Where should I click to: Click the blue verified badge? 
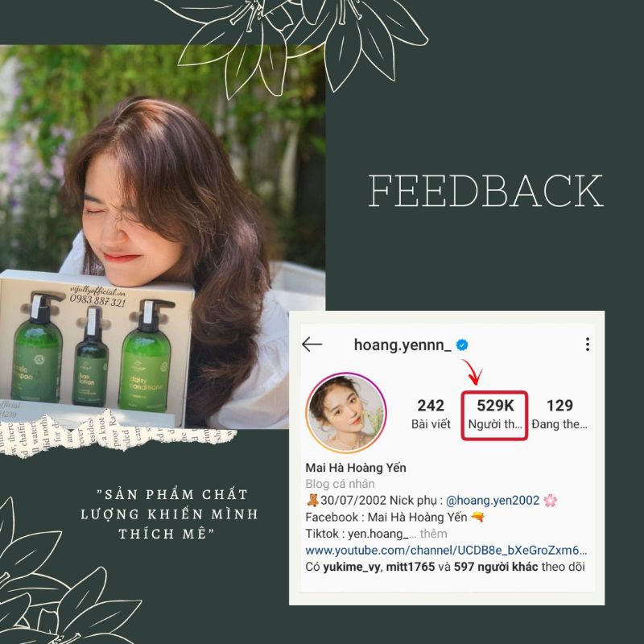point(462,345)
